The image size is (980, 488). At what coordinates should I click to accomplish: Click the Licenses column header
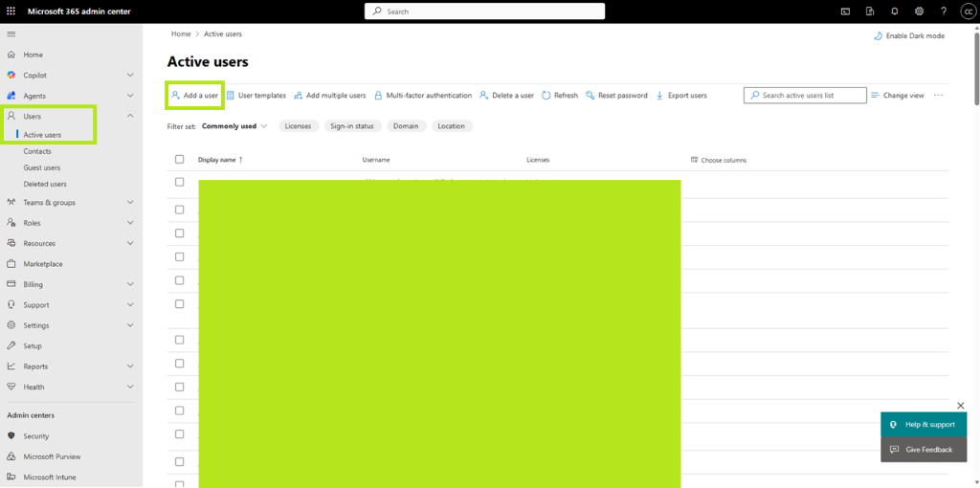[538, 160]
